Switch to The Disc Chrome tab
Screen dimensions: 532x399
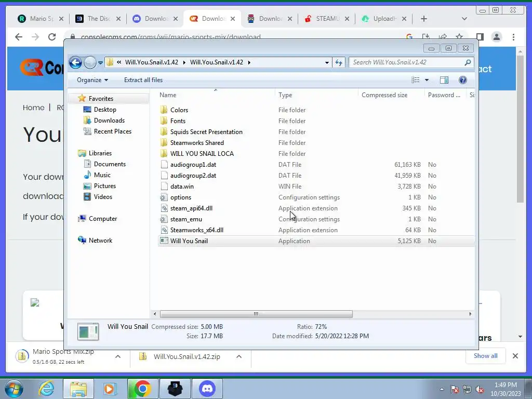click(98, 19)
